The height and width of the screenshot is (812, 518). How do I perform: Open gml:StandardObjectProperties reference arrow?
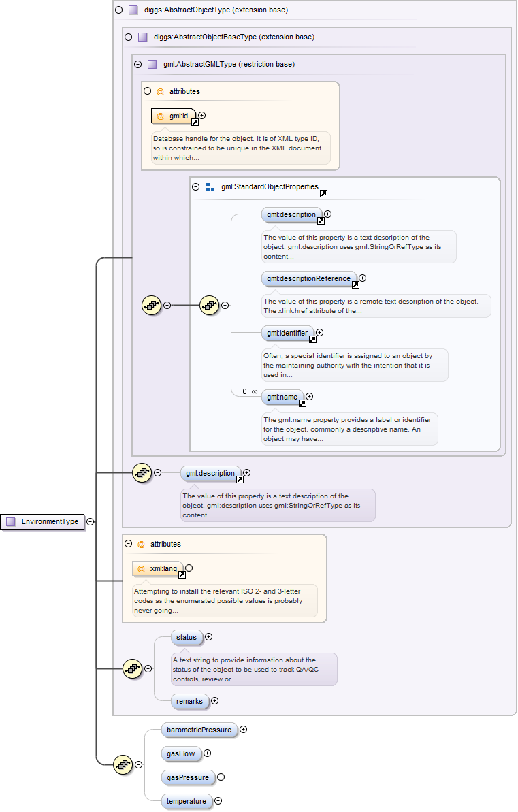coord(323,193)
